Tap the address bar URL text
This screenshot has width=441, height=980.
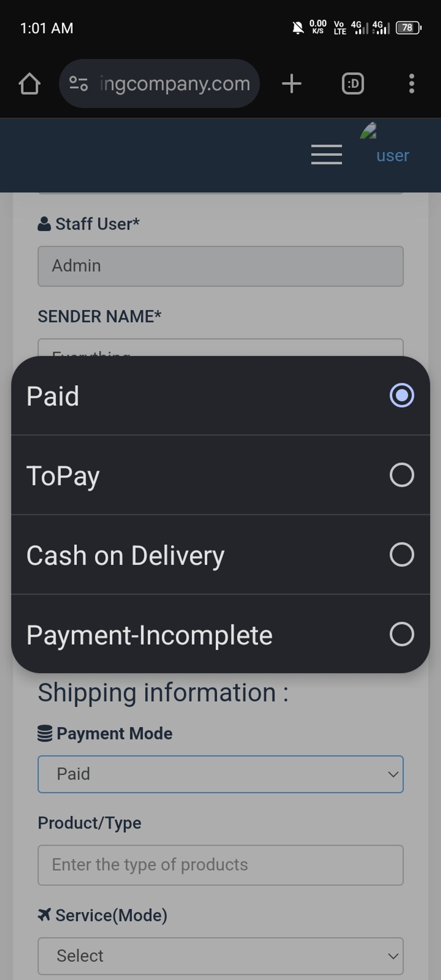175,84
